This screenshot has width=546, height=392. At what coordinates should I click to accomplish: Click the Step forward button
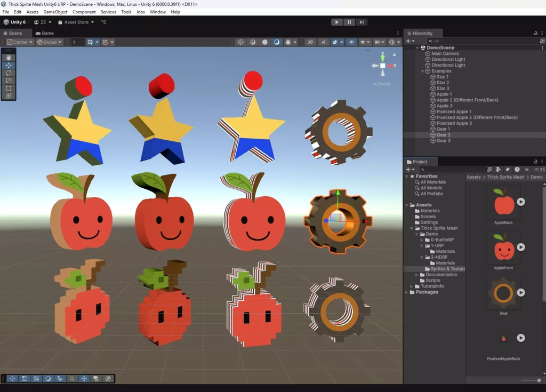[362, 22]
